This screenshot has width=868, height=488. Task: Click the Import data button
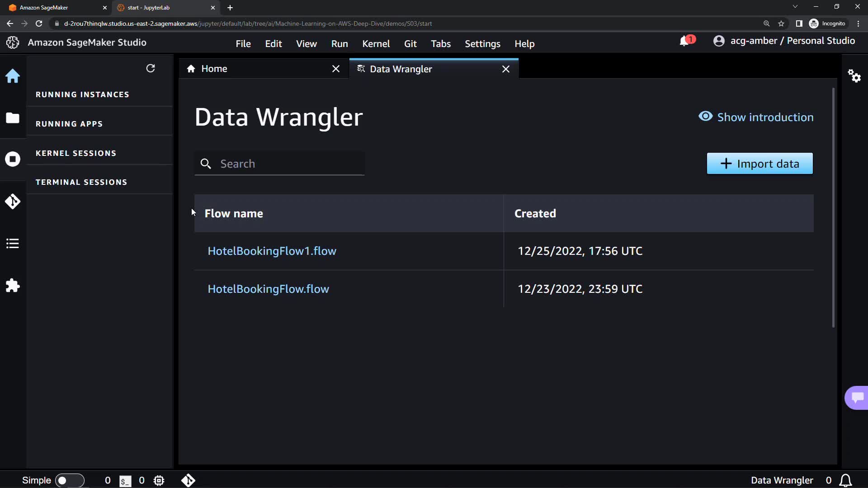tap(759, 164)
